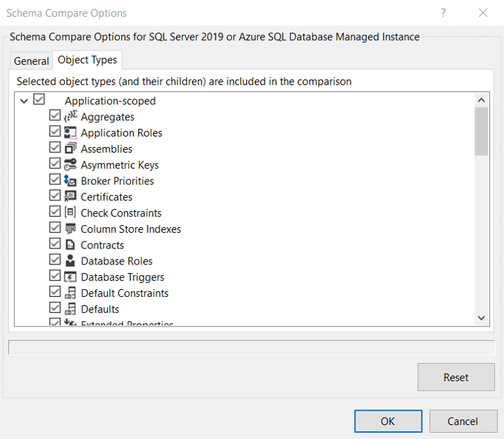Uncheck the Broker Priorities checkbox

coord(55,179)
